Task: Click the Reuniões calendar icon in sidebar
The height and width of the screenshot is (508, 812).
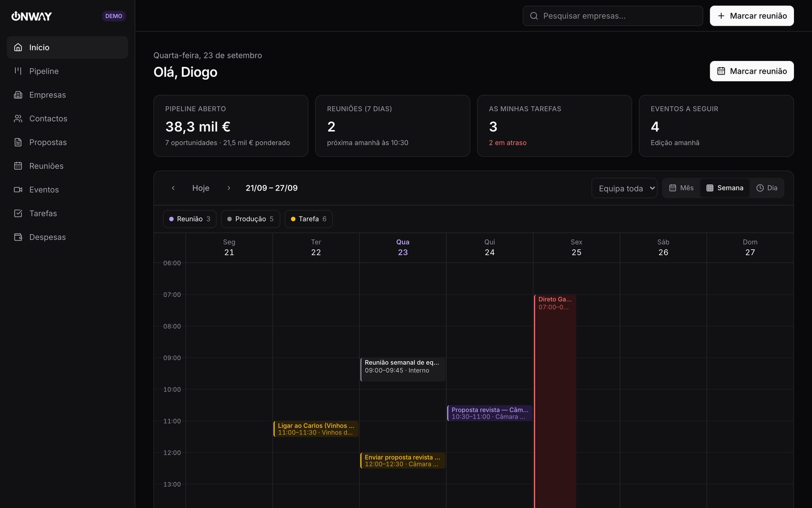Action: pyautogui.click(x=18, y=166)
